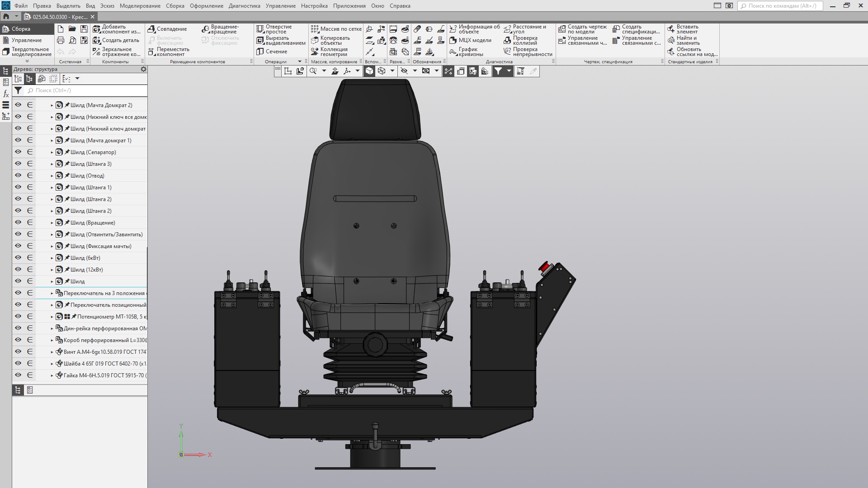Click the Проверка коллизий icon
This screenshot has height=488, width=868.
pos(507,40)
